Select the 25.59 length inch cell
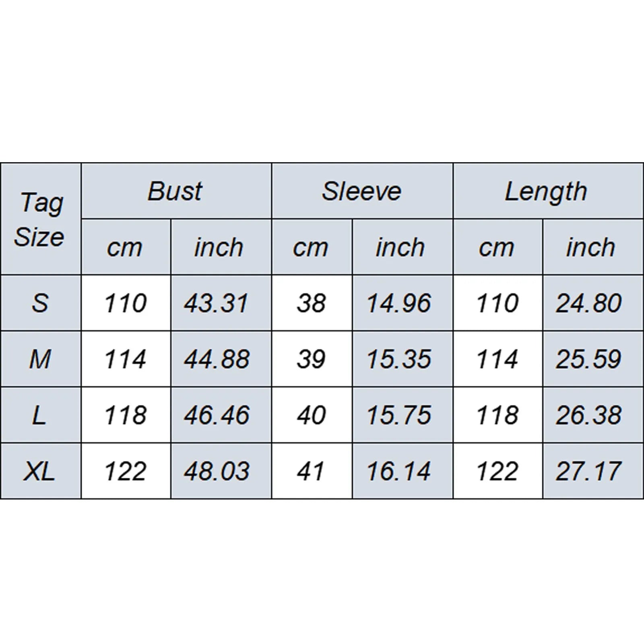This screenshot has height=644, width=644. click(593, 359)
